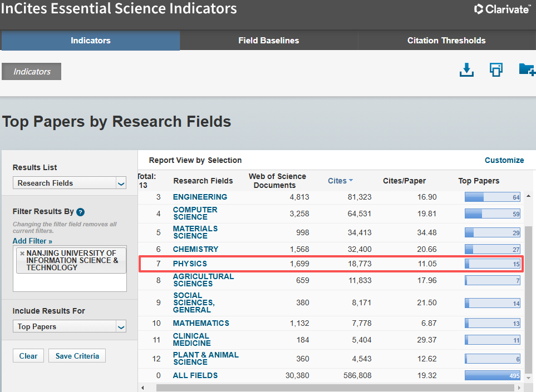The height and width of the screenshot is (392, 536).
Task: Click the Add Filter link
Action: coord(32,241)
